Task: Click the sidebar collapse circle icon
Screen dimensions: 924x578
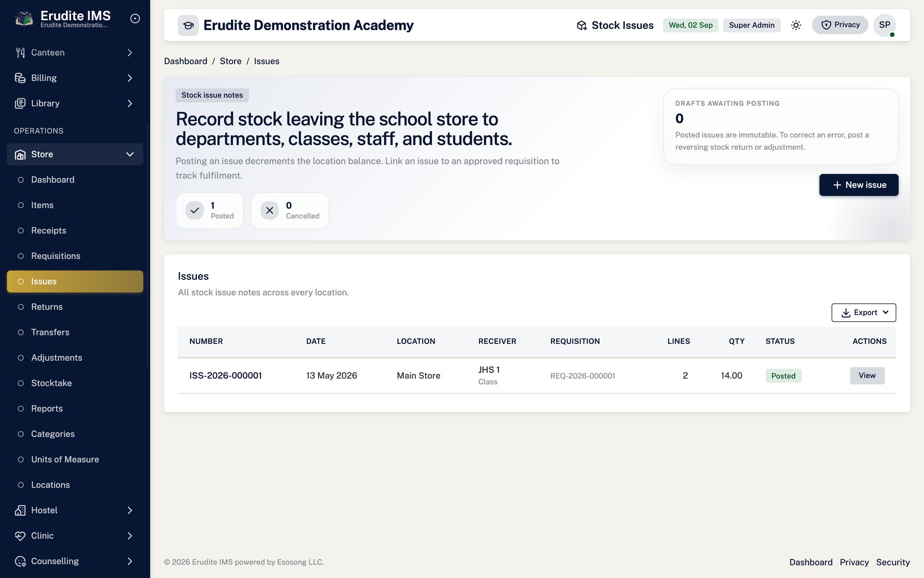Action: 135,18
